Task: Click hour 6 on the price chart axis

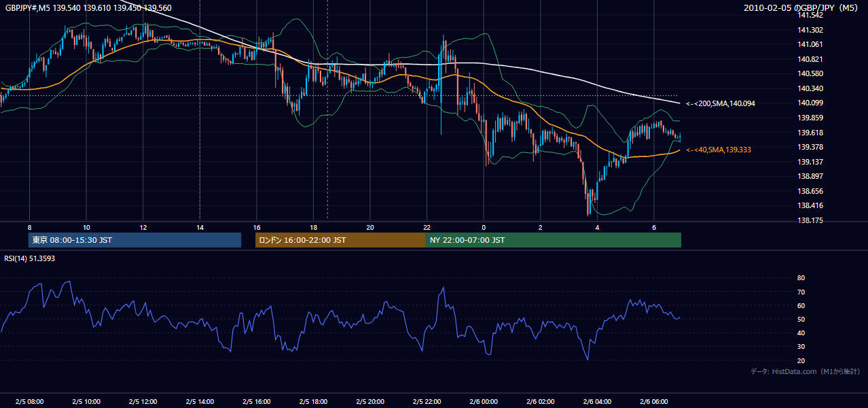Action: click(653, 227)
